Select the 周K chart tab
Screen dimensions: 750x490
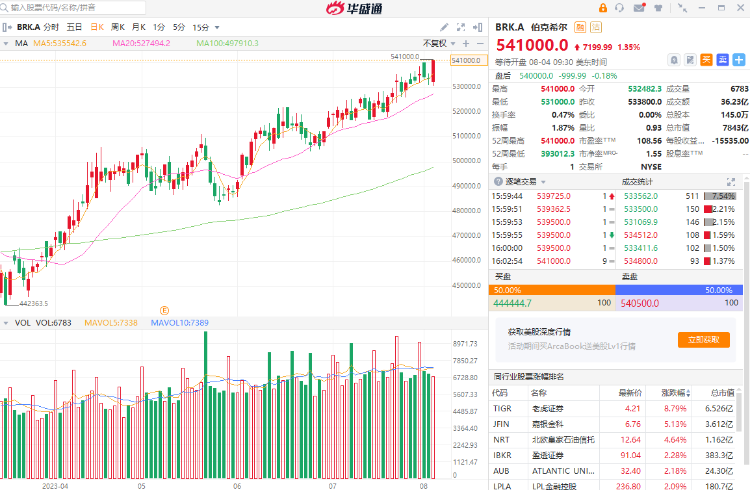(118, 27)
